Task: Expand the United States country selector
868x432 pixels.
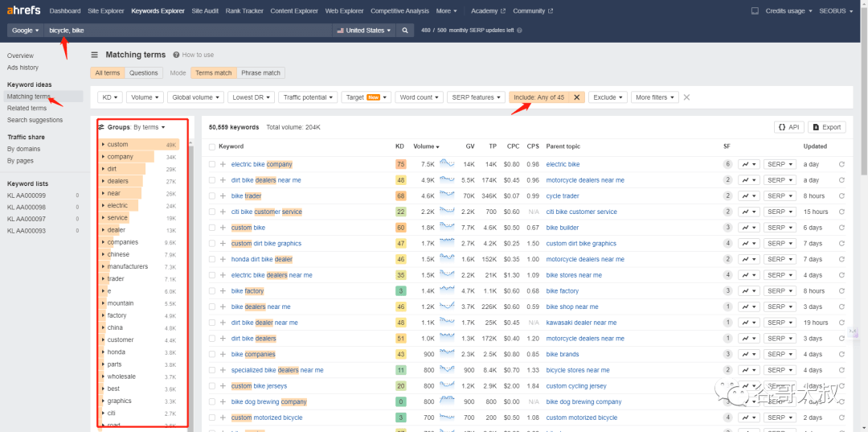Action: [x=364, y=31]
